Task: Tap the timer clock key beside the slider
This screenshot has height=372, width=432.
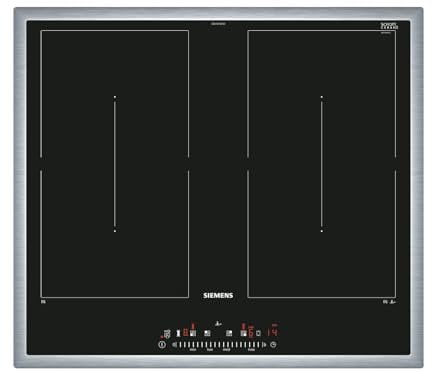Action: [x=273, y=345]
